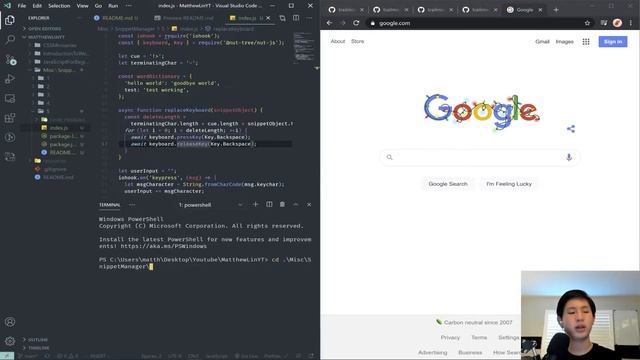Open the Edit menu

coord(37,6)
